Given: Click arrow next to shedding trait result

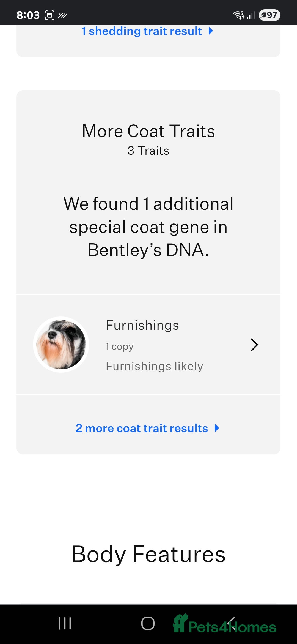Looking at the screenshot, I should (211, 31).
